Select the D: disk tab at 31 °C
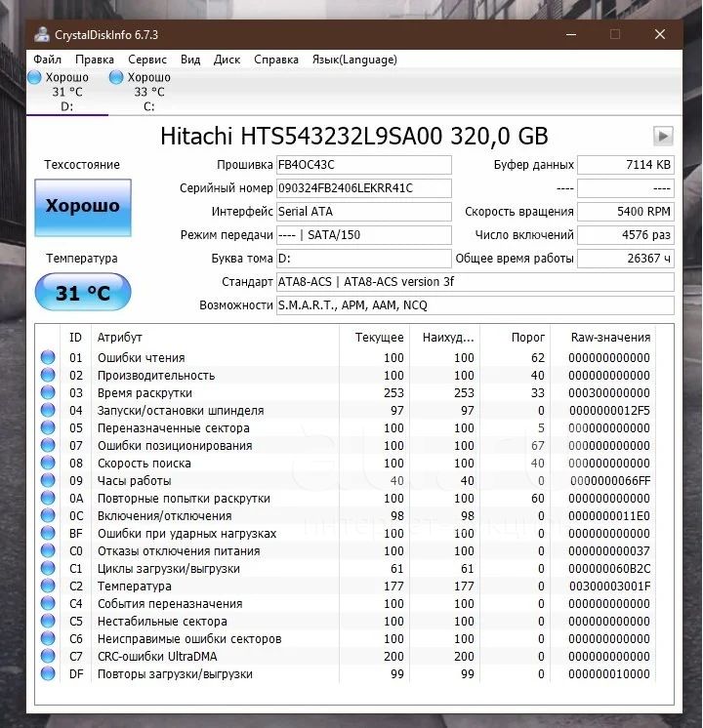 67,92
